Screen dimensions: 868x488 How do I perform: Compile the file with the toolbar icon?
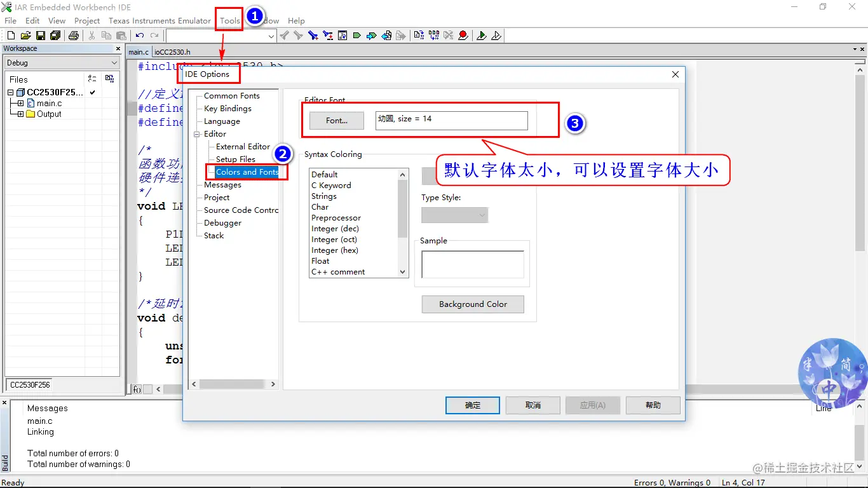[x=419, y=36]
